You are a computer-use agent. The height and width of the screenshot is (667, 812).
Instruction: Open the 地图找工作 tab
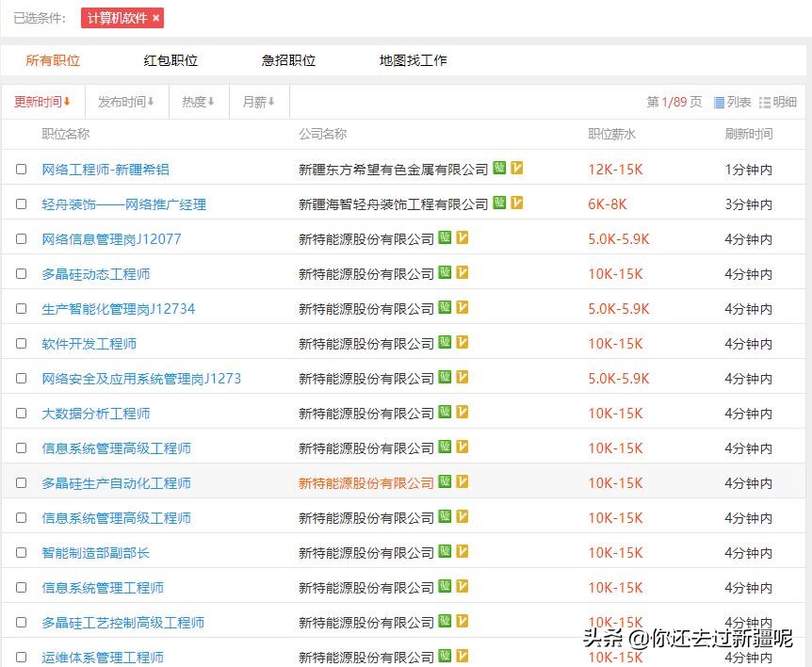(x=412, y=59)
